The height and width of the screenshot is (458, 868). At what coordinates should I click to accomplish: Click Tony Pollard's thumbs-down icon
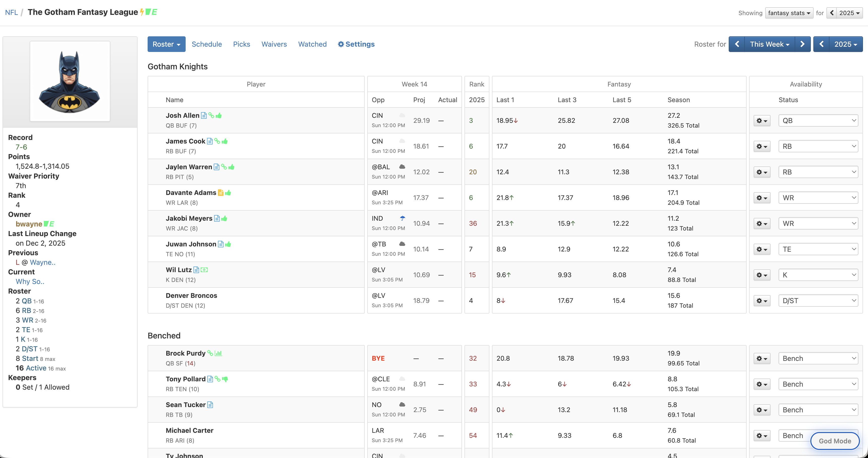click(225, 379)
